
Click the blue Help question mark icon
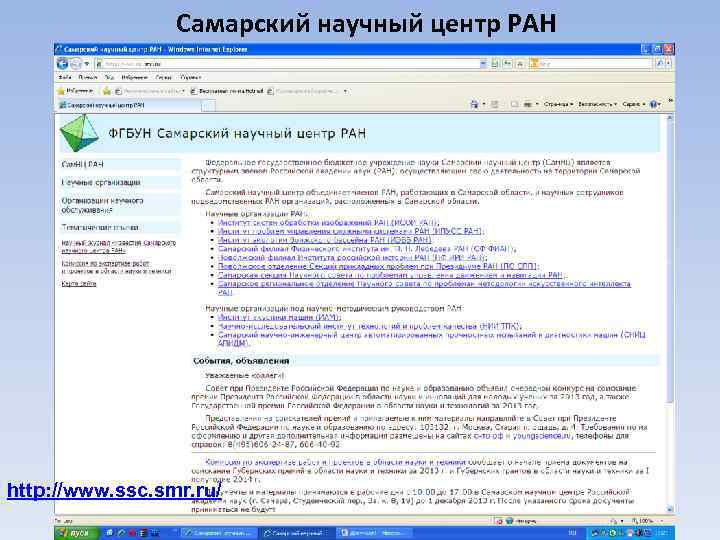pos(653,105)
